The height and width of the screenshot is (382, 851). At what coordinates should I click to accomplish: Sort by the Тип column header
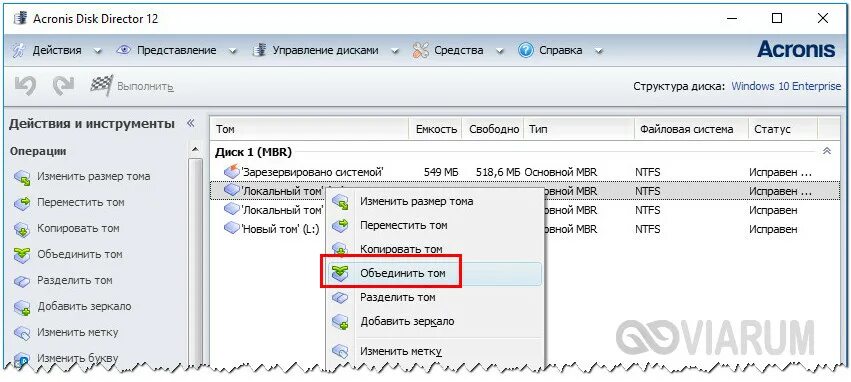click(x=579, y=129)
